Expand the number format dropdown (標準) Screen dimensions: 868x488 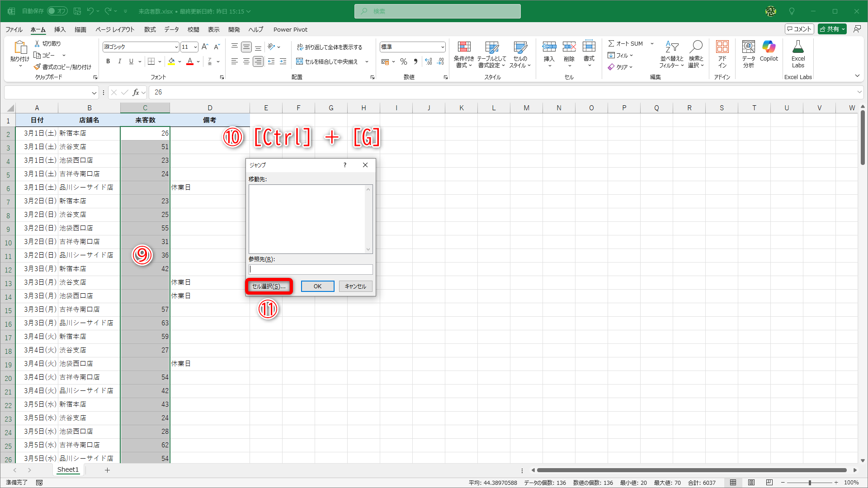tap(442, 47)
